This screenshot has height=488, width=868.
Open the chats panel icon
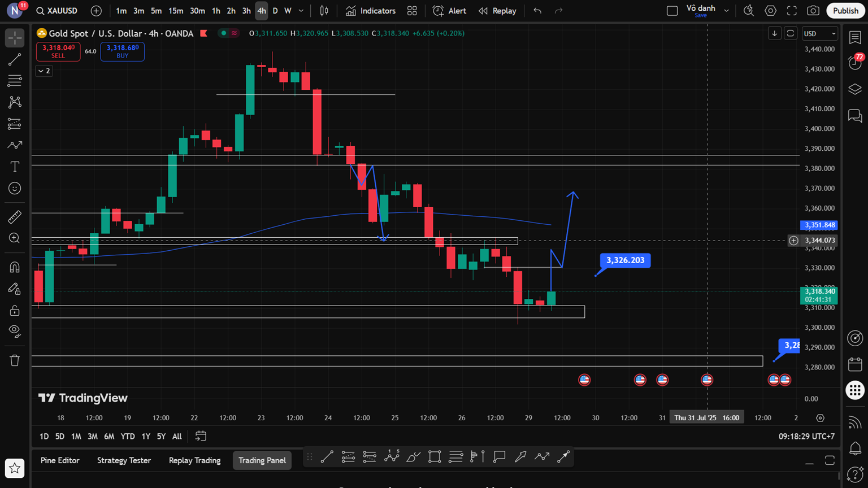coord(855,116)
